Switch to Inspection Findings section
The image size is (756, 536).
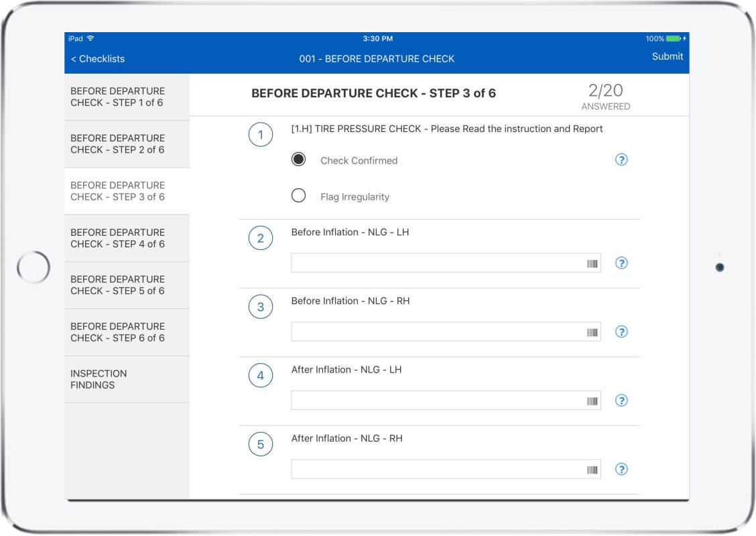[127, 379]
